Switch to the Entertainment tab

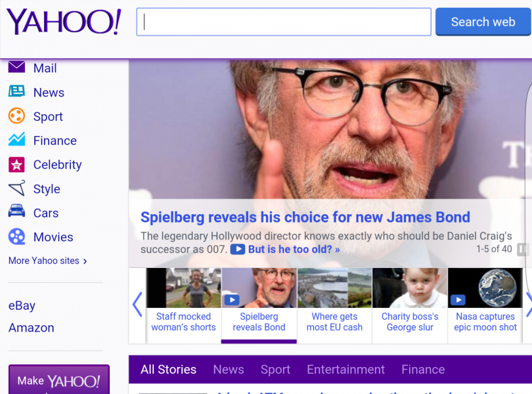(345, 370)
